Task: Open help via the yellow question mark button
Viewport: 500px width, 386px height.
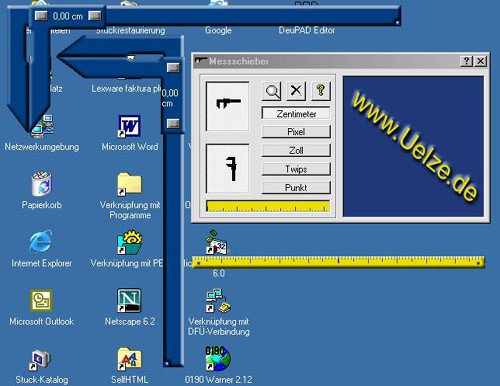Action: pos(321,91)
